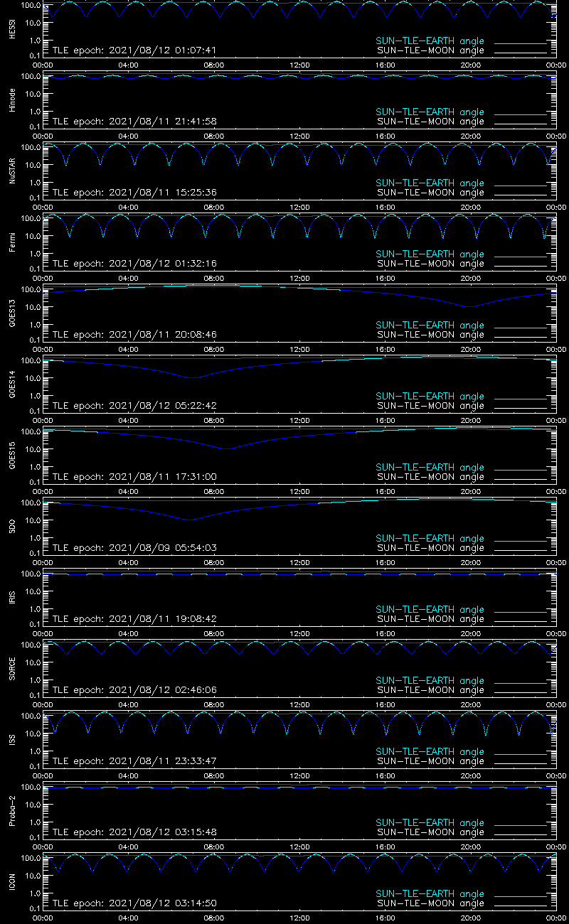This screenshot has height=924, width=569.
Task: Select text 'TLE epoch: 2021/08/11 19:08:42'
Action: [x=134, y=619]
